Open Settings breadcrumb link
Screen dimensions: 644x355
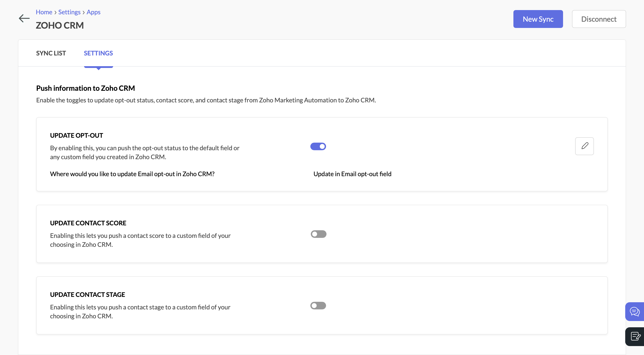coord(69,12)
